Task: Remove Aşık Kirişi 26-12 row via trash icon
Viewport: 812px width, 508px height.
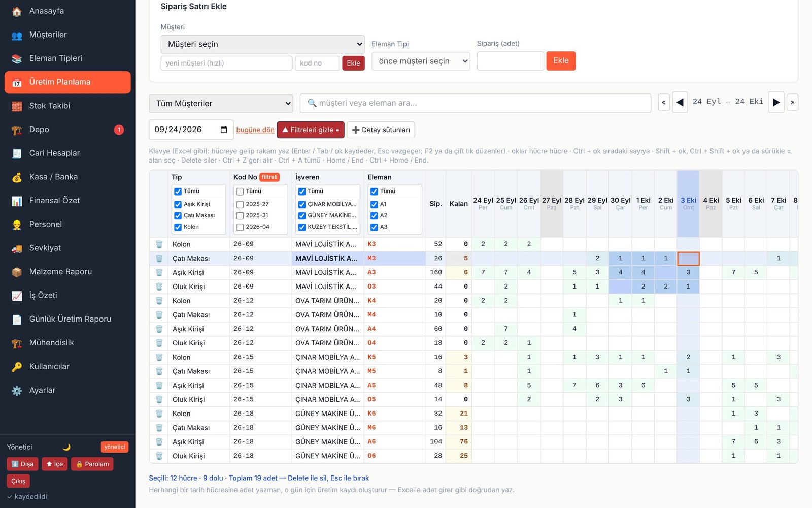Action: tap(159, 329)
